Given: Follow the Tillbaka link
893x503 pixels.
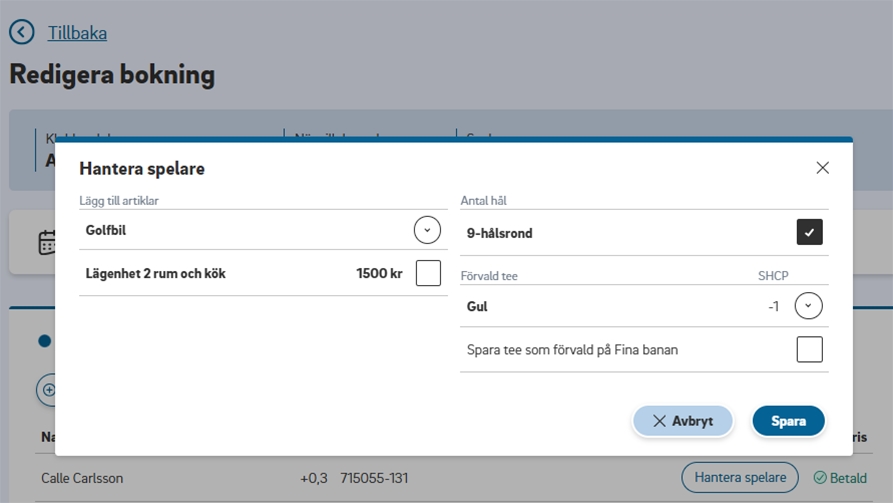Looking at the screenshot, I should coord(77,33).
